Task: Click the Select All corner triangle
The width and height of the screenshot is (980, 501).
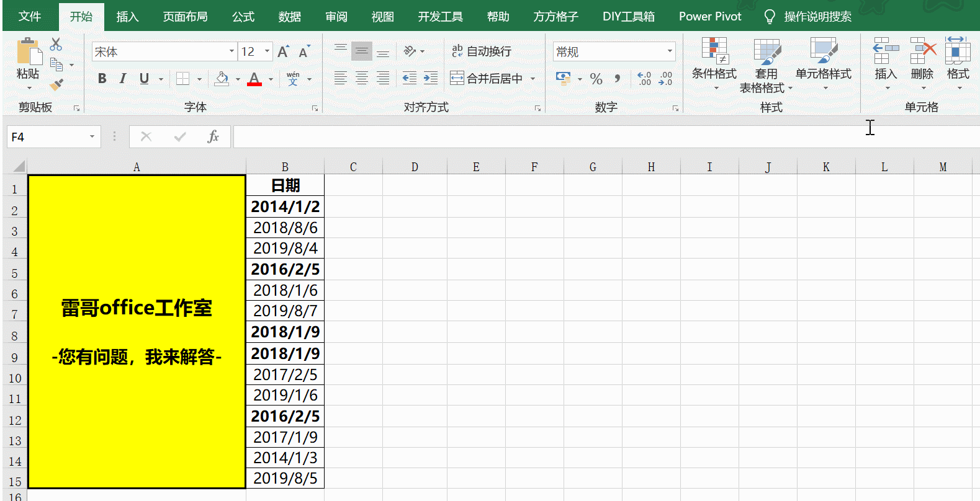Action: [19, 166]
